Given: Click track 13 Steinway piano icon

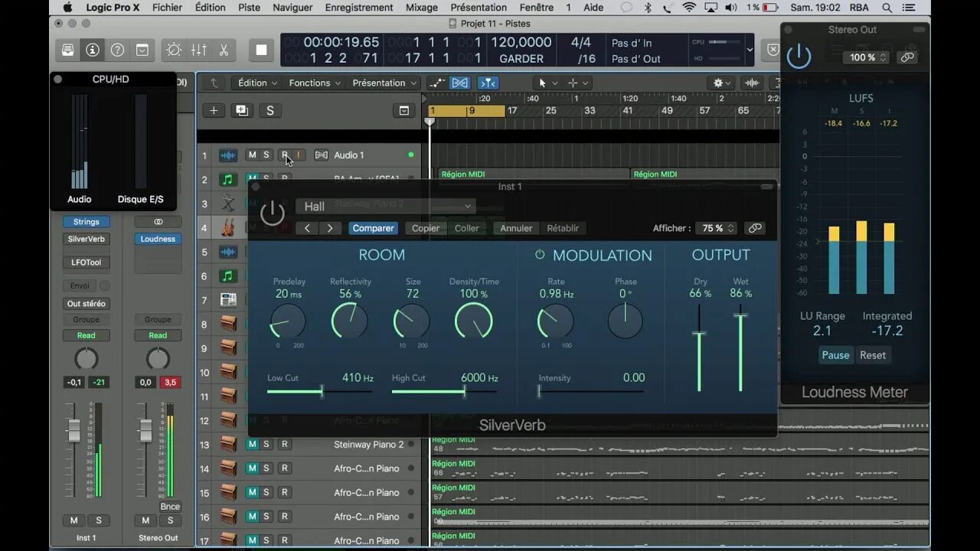Looking at the screenshot, I should point(228,445).
